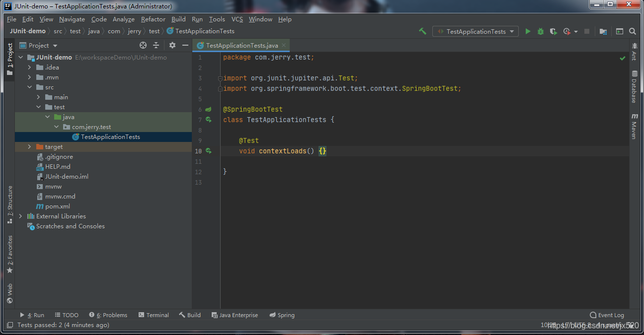
Task: Open the Spring tool window
Action: click(x=282, y=315)
